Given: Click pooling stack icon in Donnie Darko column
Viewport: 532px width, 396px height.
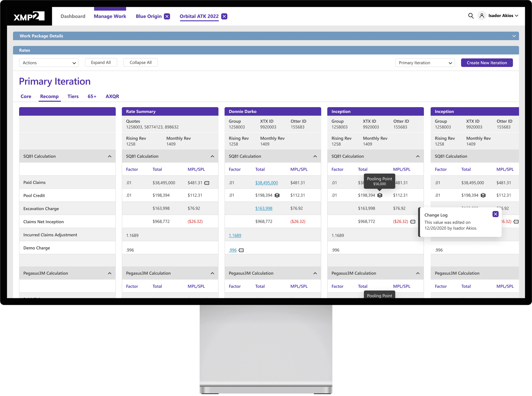Looking at the screenshot, I should pyautogui.click(x=277, y=195).
